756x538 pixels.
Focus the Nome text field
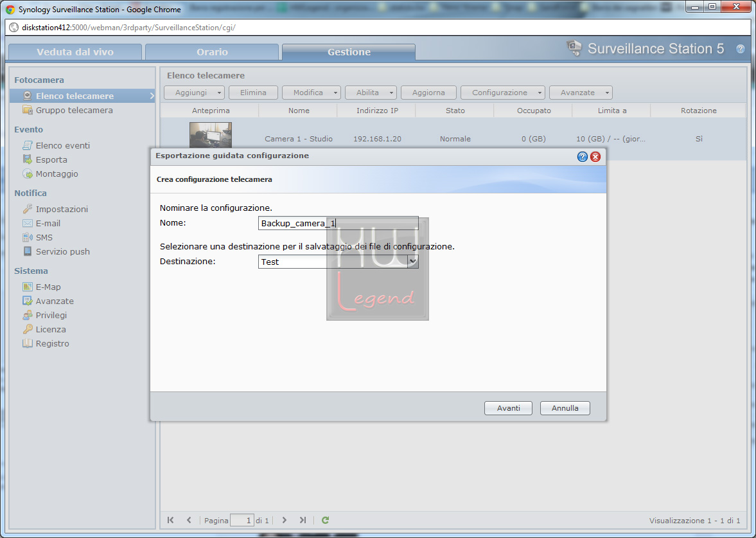coord(338,223)
